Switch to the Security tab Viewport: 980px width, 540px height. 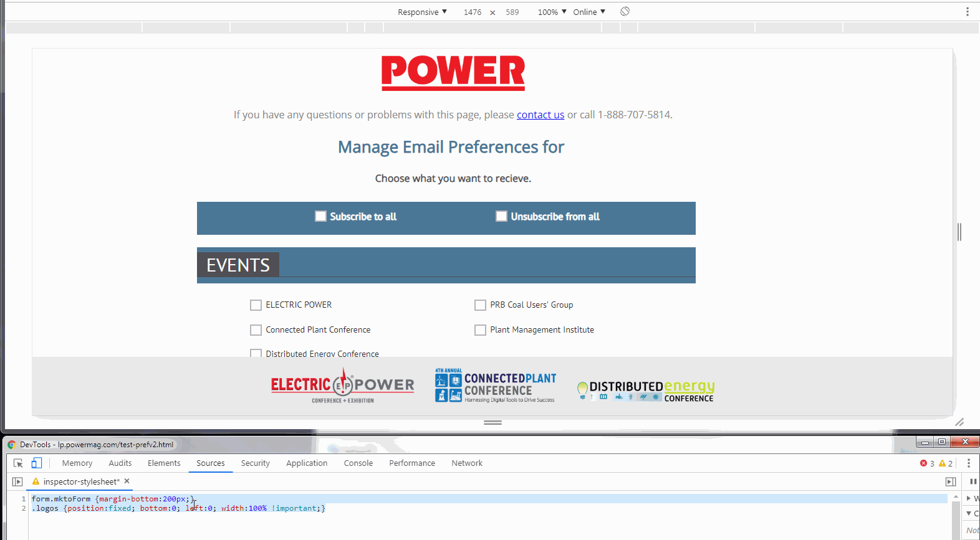[256, 463]
